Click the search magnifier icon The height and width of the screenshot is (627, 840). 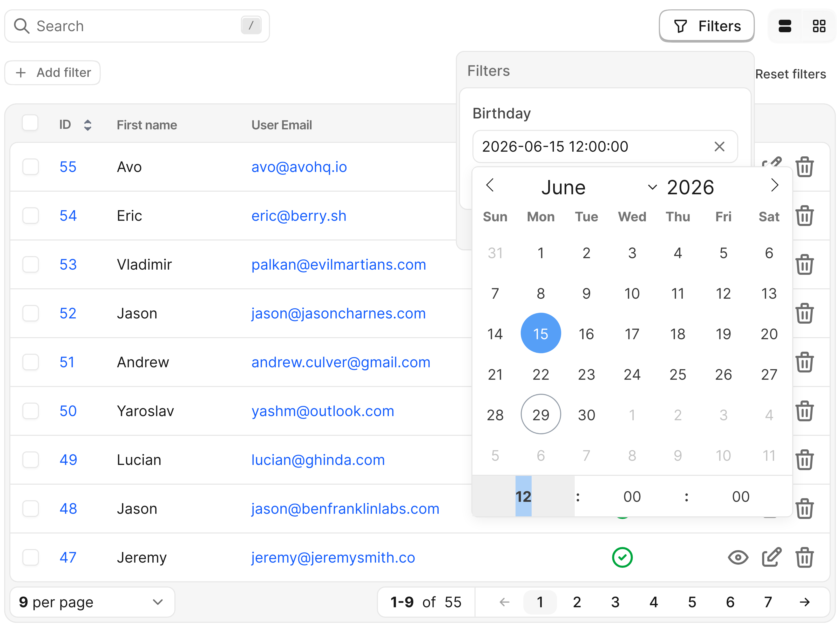[22, 26]
